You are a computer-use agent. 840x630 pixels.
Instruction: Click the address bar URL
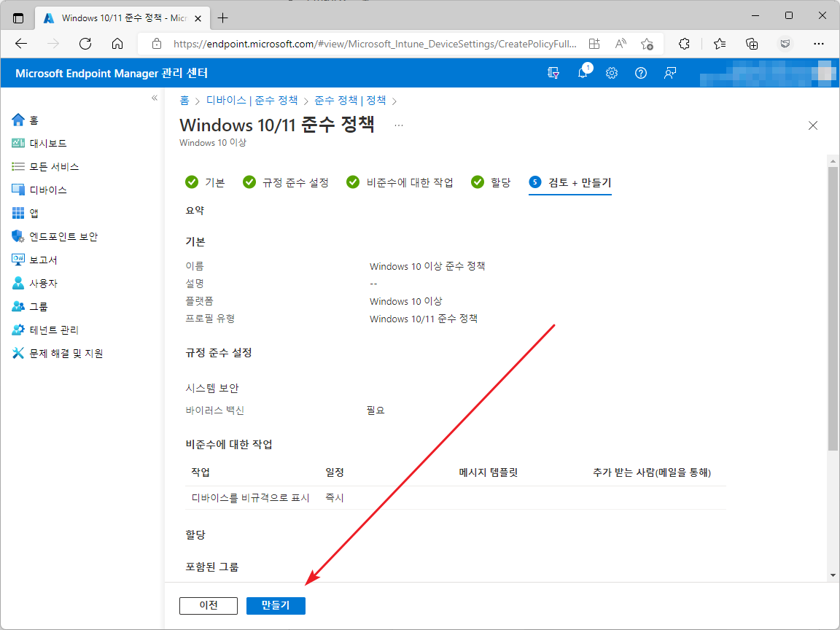(375, 44)
